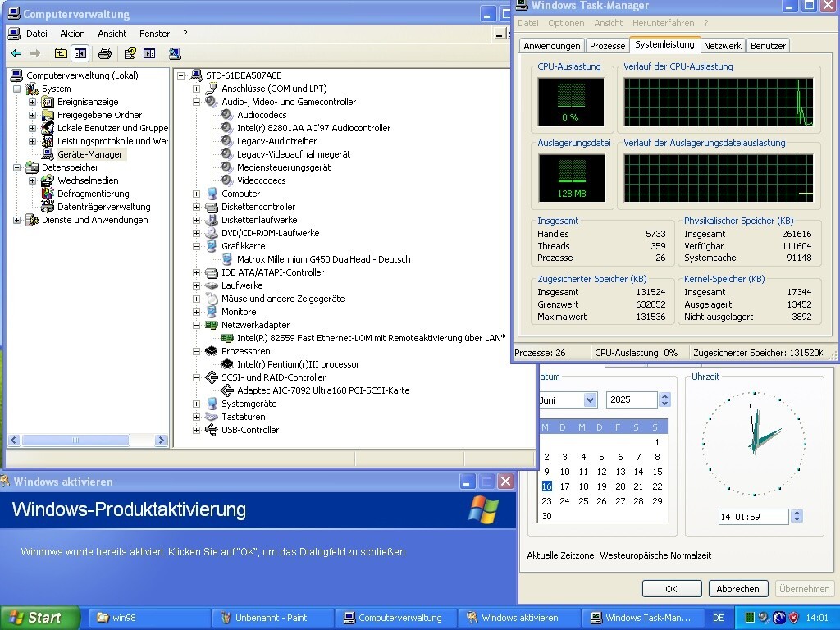Click the Datenträgerverwaltung icon in the tree
The image size is (840, 630).
[48, 207]
